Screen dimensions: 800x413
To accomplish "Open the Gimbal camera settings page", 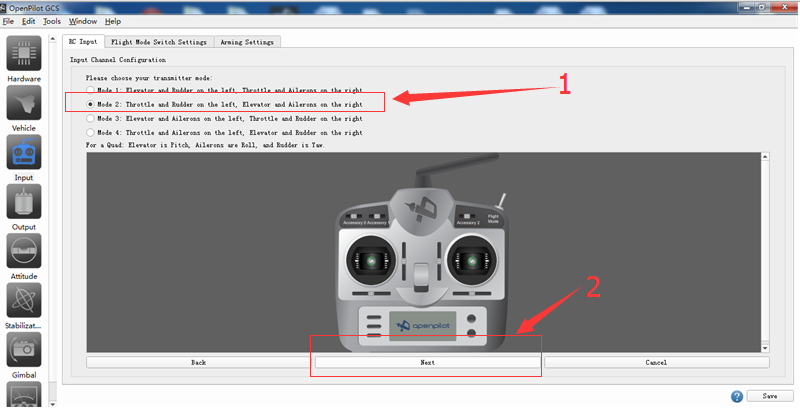I will click(x=24, y=350).
